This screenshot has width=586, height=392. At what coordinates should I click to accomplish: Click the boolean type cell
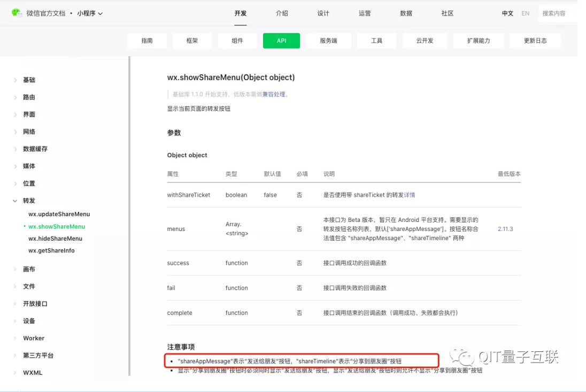click(x=236, y=195)
